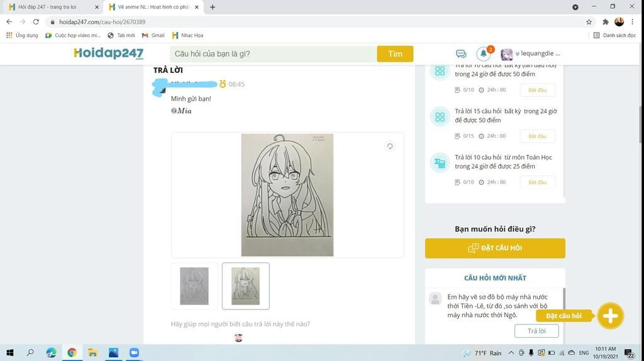Open the weather 71°F Rain widget
Viewport: 644px width, 361px height.
click(x=482, y=353)
